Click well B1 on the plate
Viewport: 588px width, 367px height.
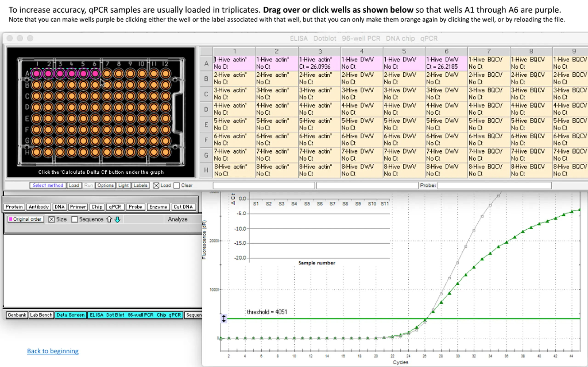37,85
